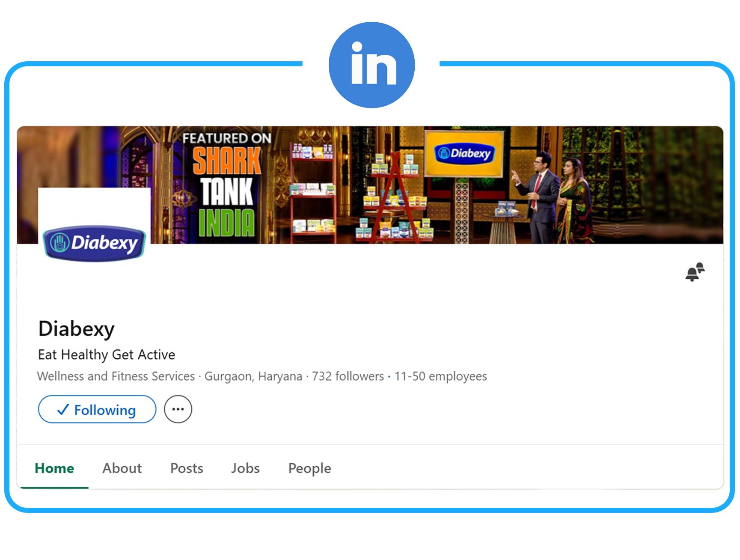
Task: Click the LinkedIn logo icon
Action: [371, 65]
